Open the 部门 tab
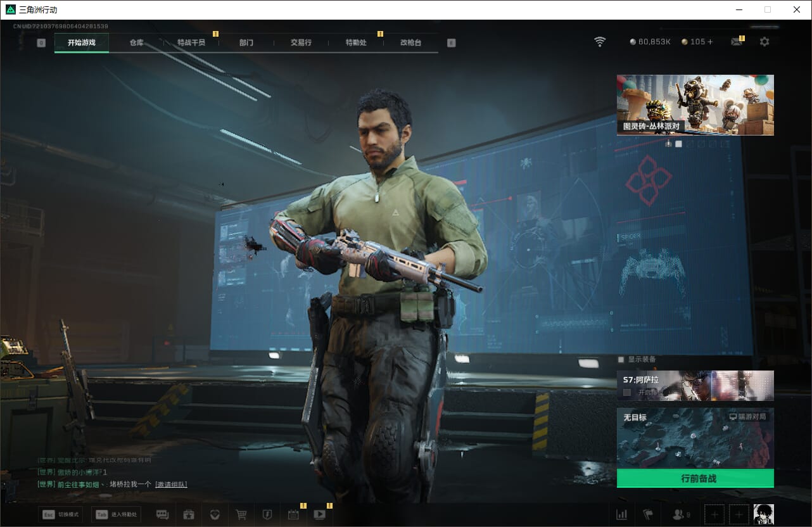Image resolution: width=812 pixels, height=527 pixels. [246, 42]
